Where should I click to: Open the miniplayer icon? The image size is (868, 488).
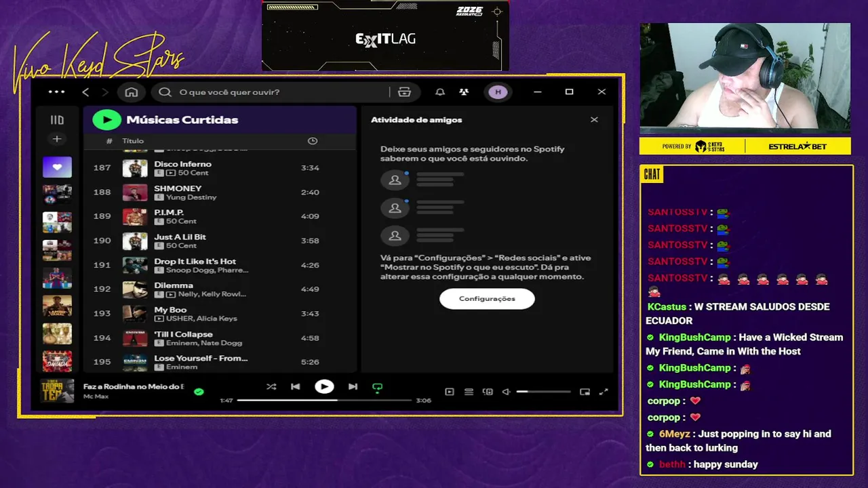pos(585,392)
